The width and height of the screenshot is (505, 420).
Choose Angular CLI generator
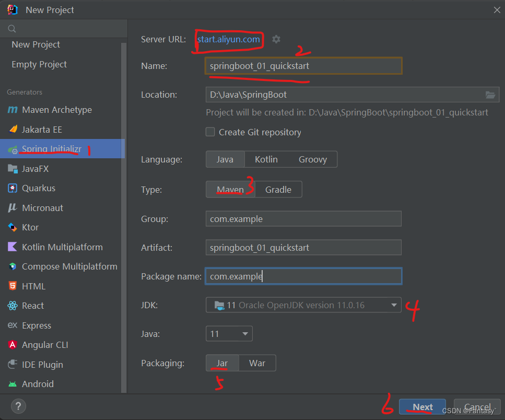(61, 345)
